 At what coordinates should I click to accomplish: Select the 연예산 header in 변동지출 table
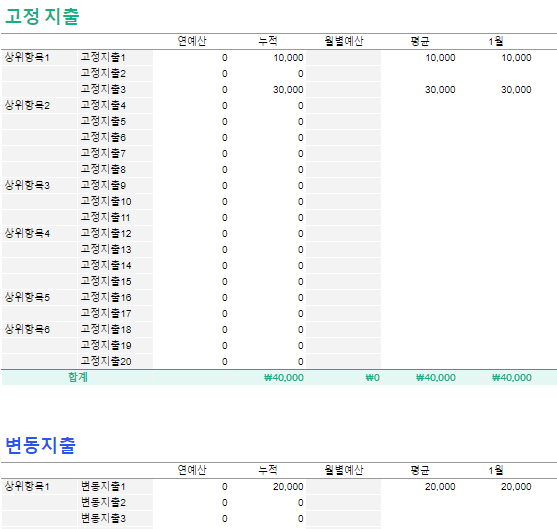point(192,470)
